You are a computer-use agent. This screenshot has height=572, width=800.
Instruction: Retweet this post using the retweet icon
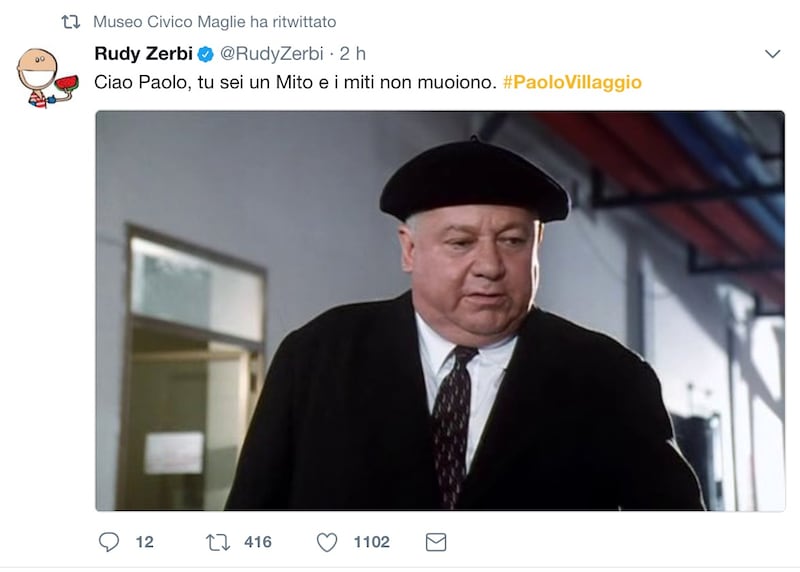[218, 542]
